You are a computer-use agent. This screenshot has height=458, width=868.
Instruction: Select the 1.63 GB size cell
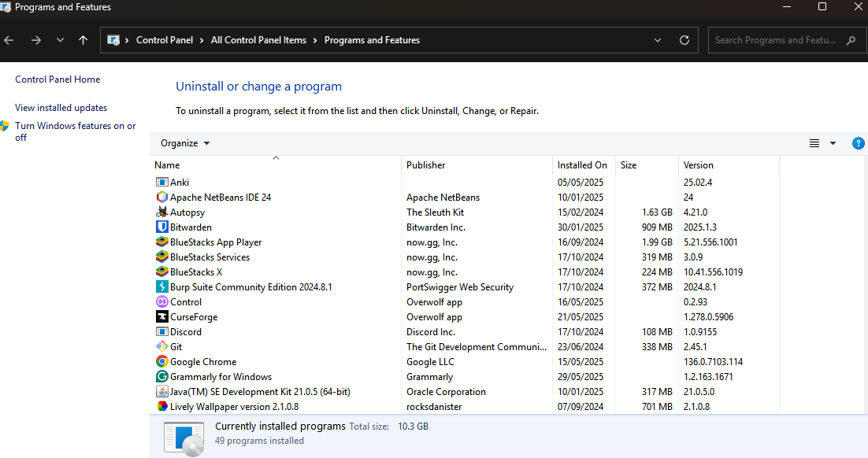click(657, 212)
